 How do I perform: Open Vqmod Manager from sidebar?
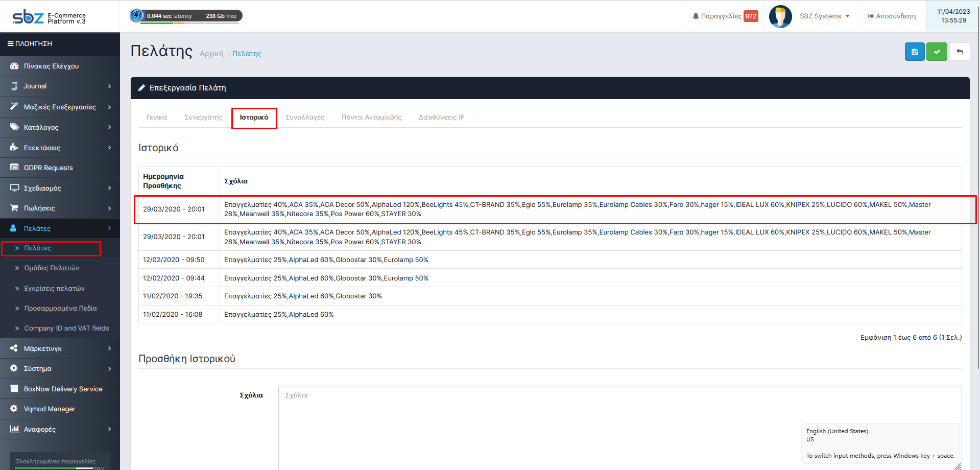click(50, 409)
